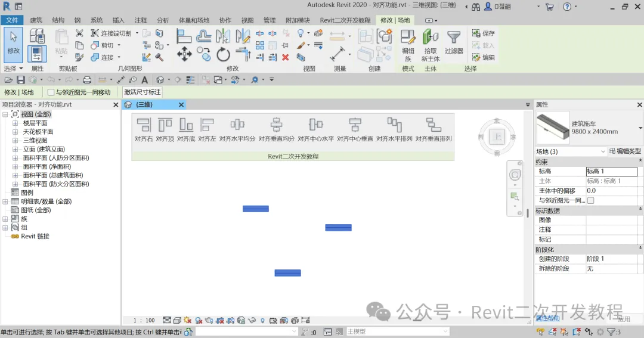Click the Default 3D View house icon
This screenshot has width=644, height=338.
tap(160, 80)
